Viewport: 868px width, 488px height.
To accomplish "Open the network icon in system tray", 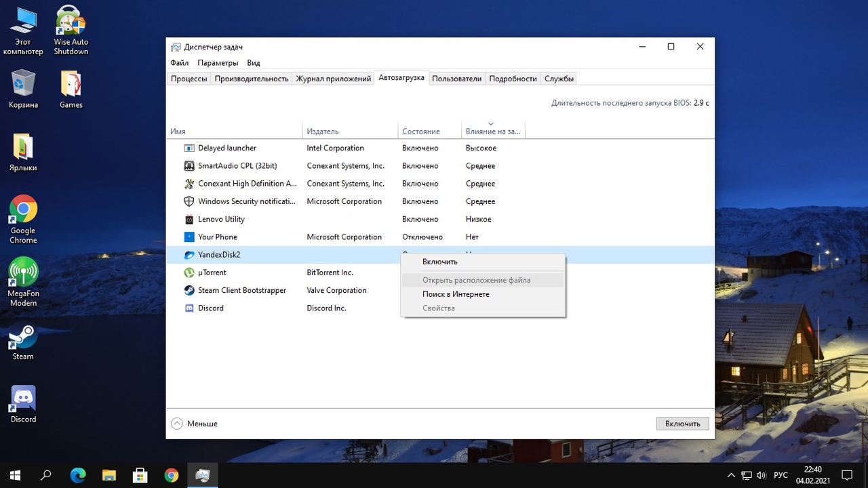I will click(x=747, y=475).
